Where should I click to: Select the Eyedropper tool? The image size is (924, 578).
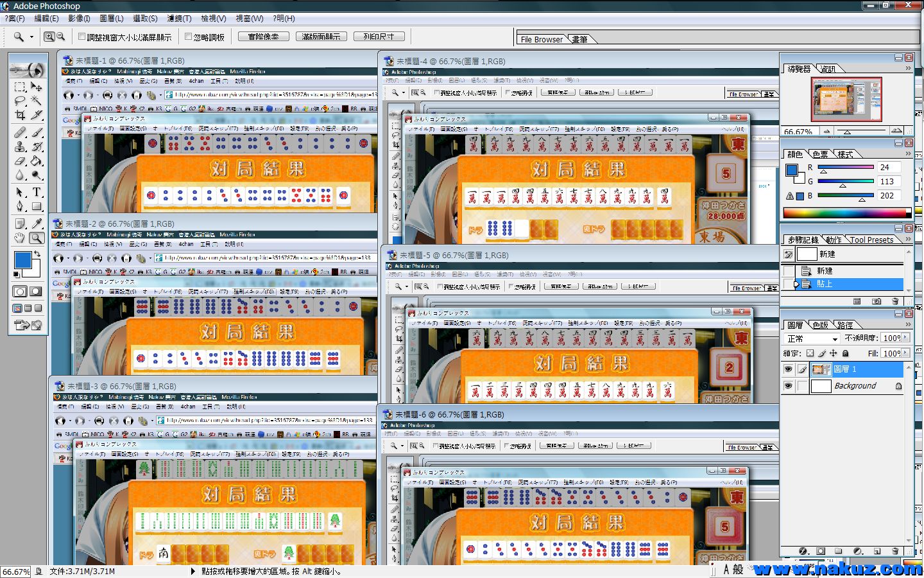[37, 223]
